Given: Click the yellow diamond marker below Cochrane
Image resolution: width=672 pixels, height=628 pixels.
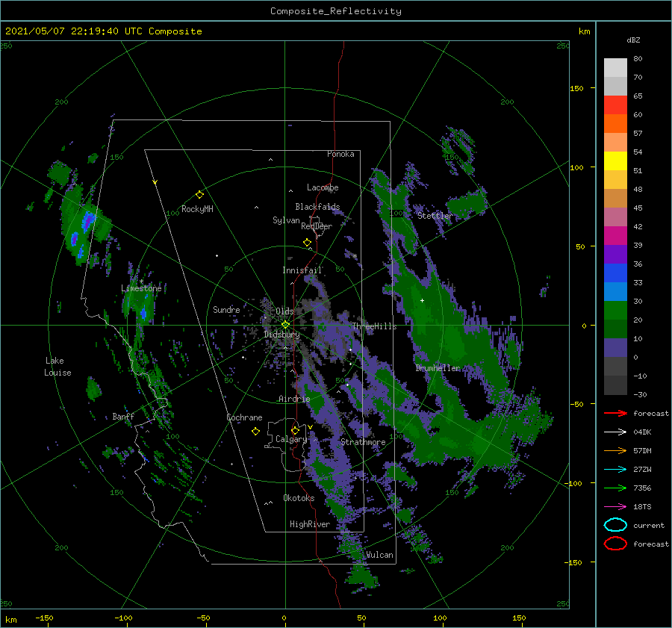Looking at the screenshot, I should tap(255, 432).
